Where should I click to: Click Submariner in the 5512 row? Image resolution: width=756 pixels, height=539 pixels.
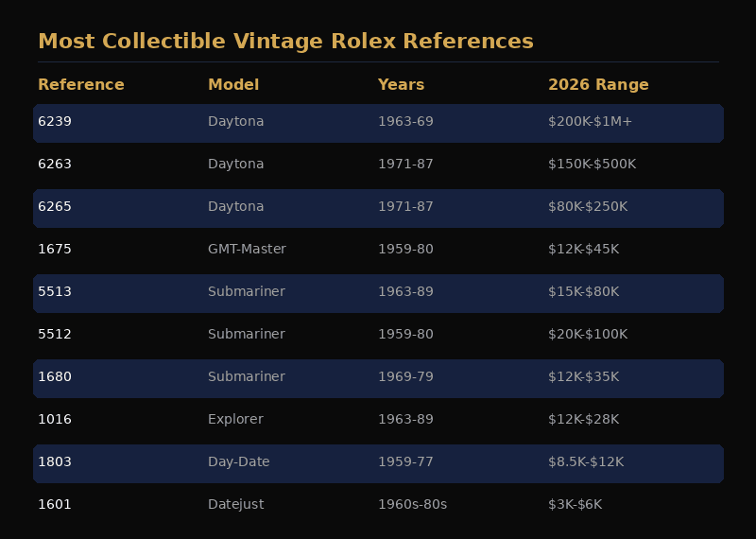click(x=247, y=334)
